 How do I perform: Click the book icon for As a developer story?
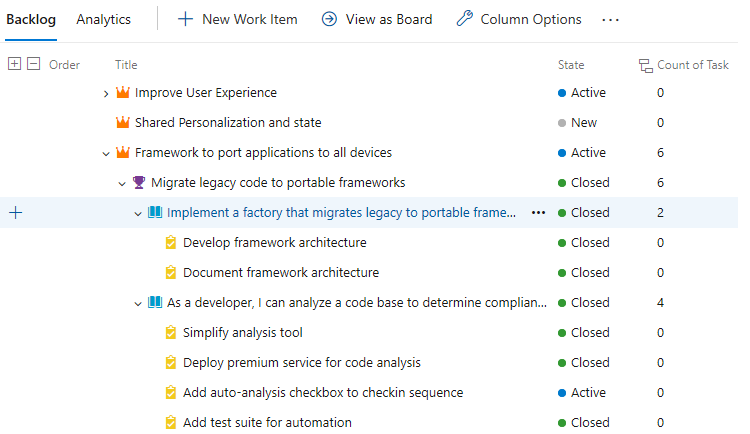155,302
